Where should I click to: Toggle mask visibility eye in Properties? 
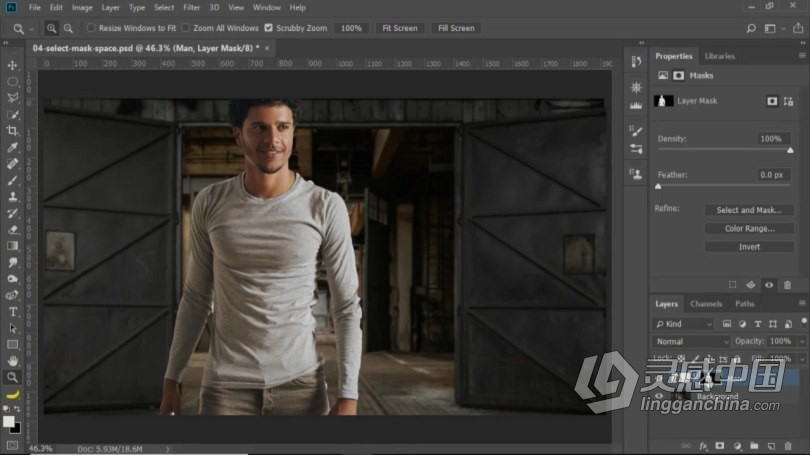click(769, 285)
